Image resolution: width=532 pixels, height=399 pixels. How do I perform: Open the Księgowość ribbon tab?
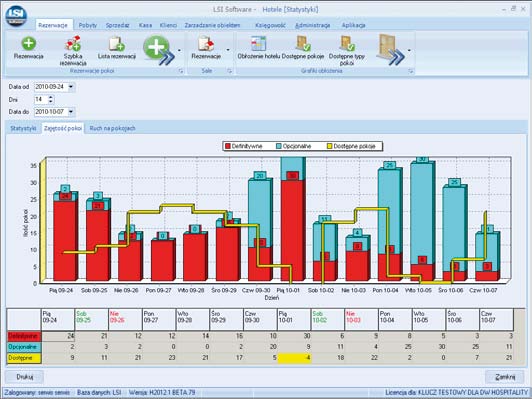point(270,25)
